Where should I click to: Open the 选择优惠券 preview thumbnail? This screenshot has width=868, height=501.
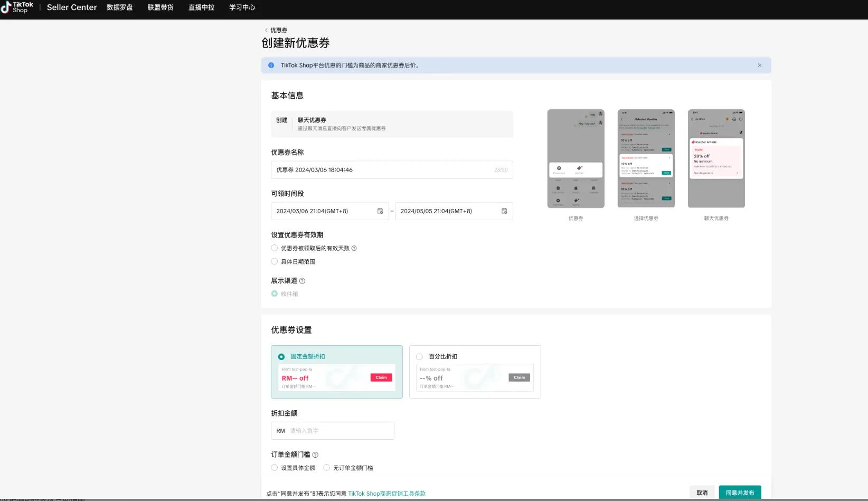(x=646, y=158)
